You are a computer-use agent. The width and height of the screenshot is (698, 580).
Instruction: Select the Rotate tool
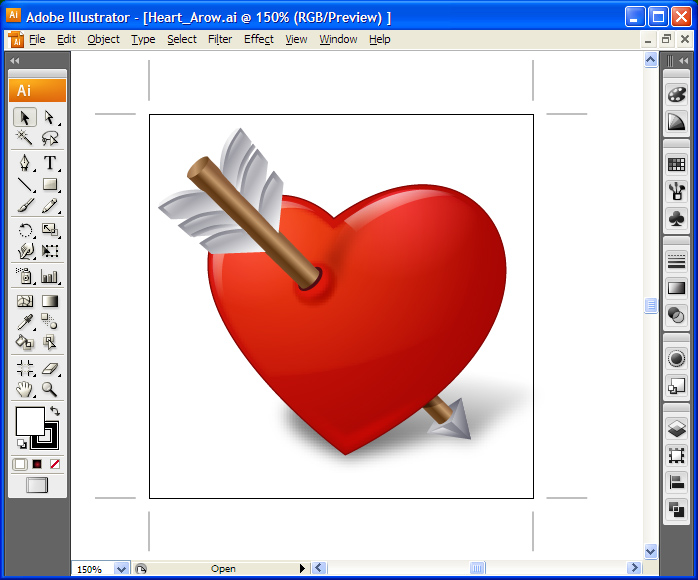24,230
